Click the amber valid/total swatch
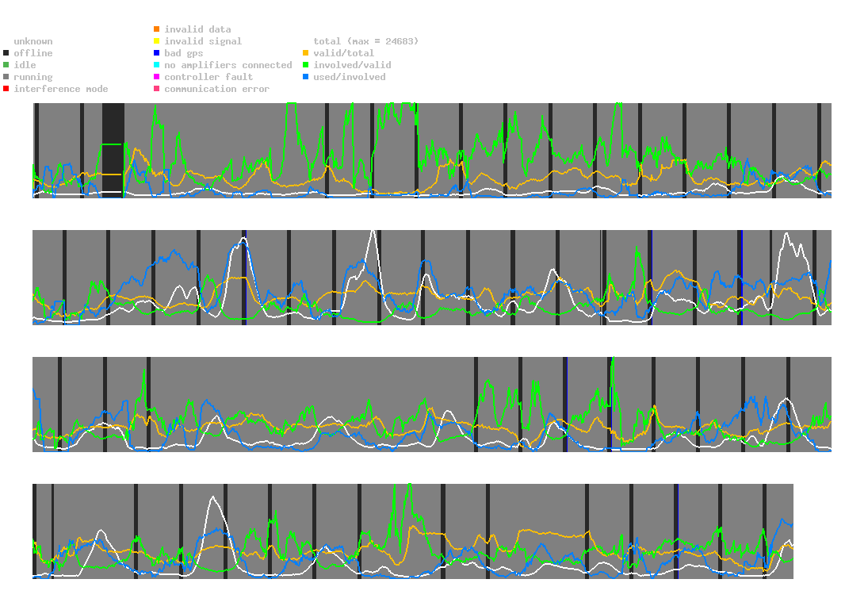Screen dimensions: 868x606 point(305,53)
